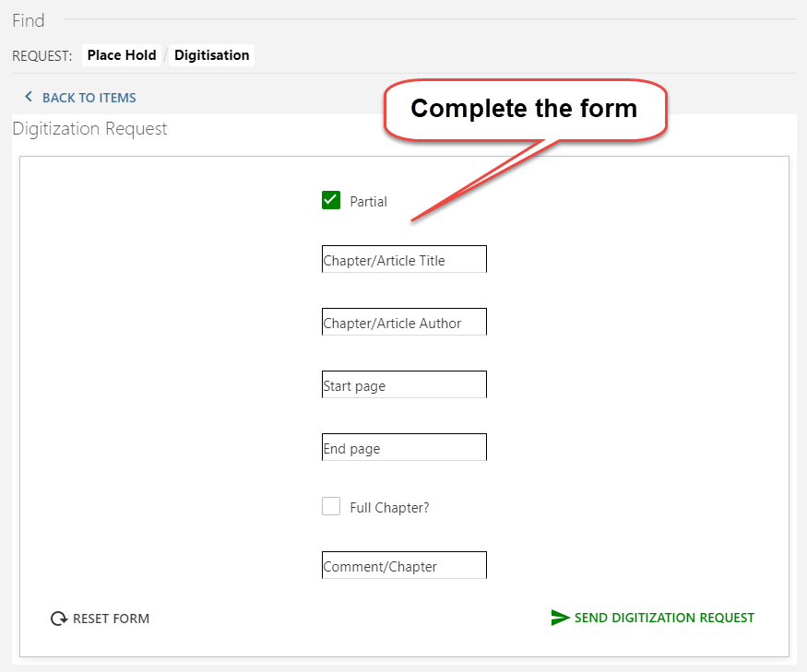Click into the Chapter/Article Author field

click(404, 323)
